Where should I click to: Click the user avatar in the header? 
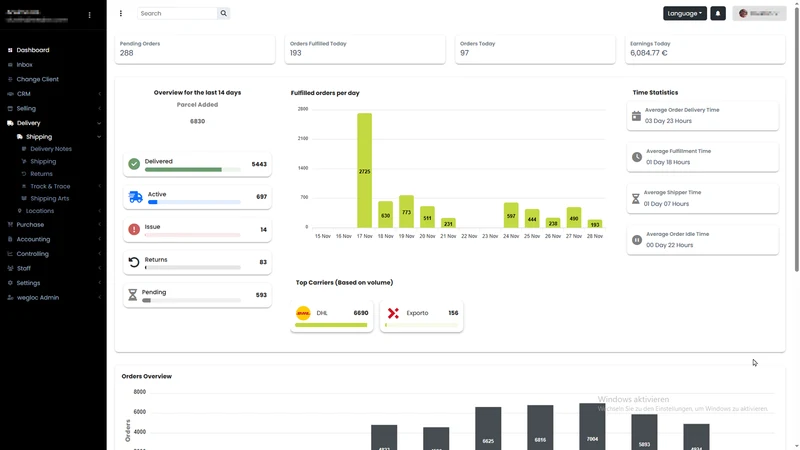743,13
